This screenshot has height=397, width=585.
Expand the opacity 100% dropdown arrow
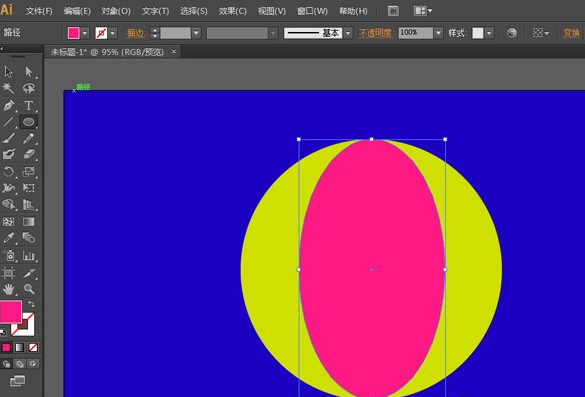tap(439, 33)
